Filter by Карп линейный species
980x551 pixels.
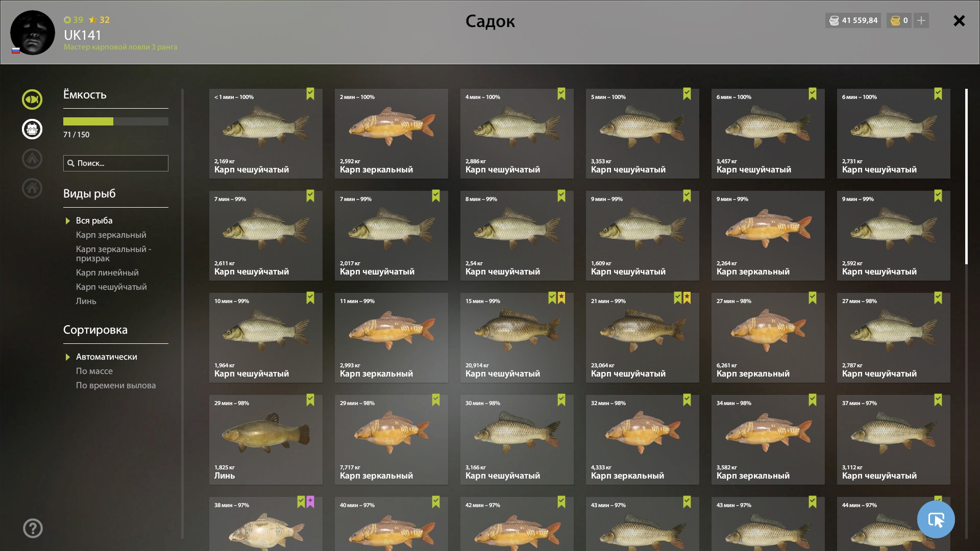pyautogui.click(x=107, y=272)
